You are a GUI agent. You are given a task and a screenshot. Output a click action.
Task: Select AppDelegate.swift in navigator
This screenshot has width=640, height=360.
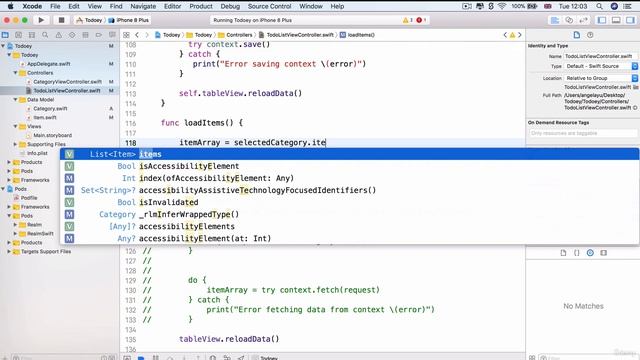49,64
